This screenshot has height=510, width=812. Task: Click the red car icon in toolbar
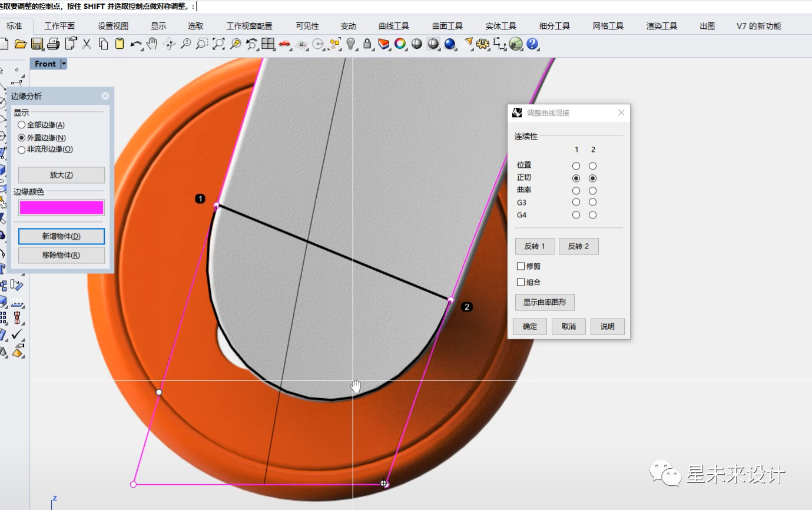[x=285, y=44]
